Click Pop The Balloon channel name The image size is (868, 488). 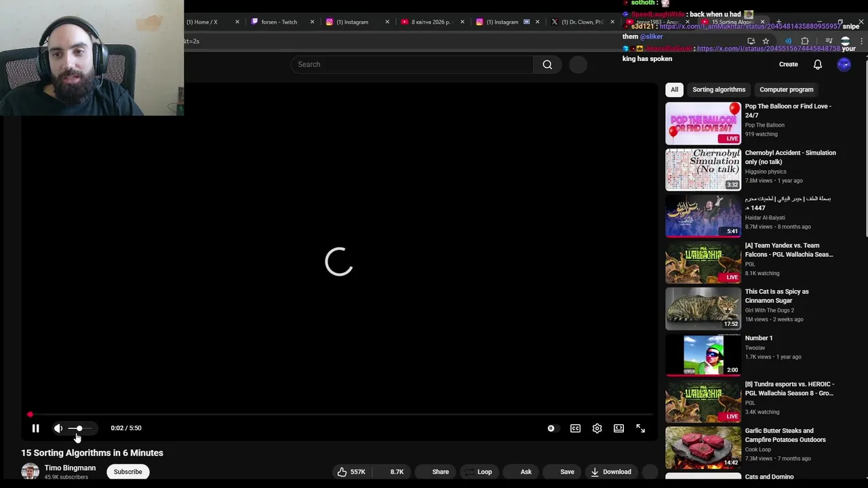coord(764,125)
